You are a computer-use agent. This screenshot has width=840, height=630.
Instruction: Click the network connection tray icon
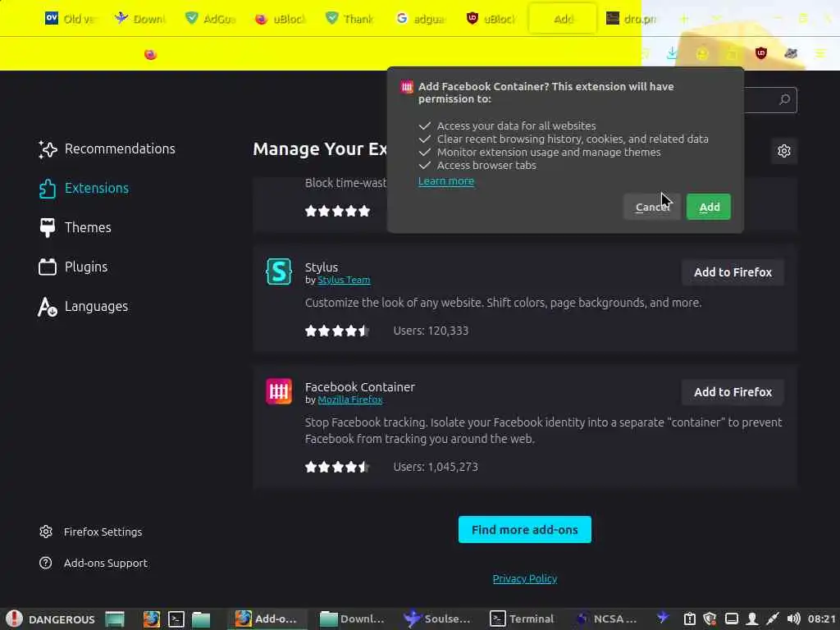773,619
